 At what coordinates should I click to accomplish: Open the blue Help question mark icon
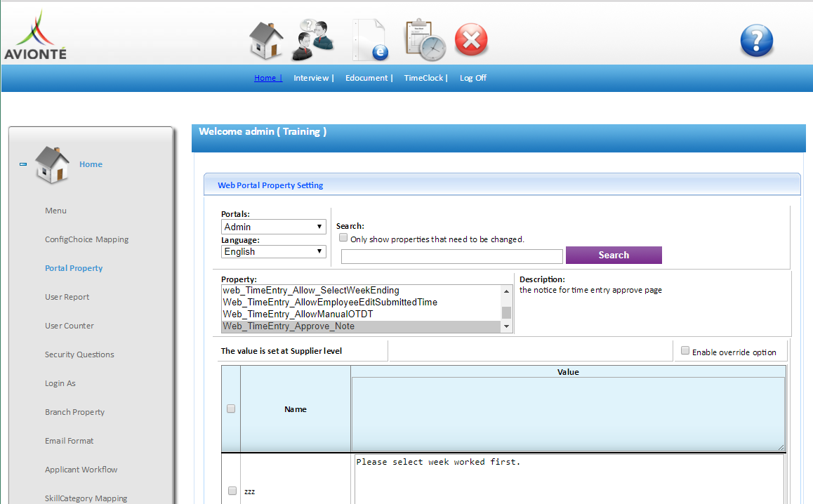click(757, 41)
